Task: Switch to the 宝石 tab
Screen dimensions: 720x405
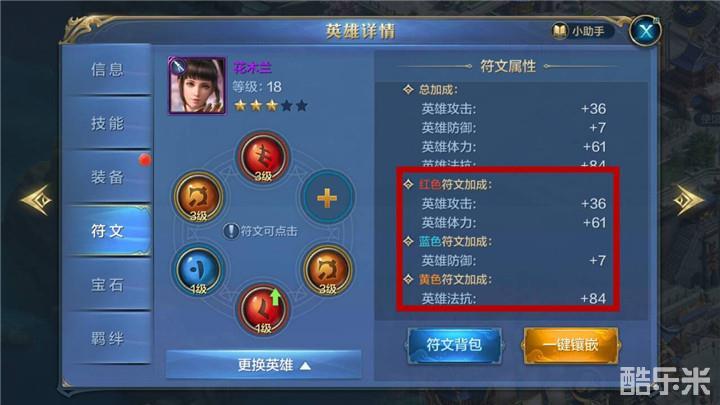Action: coord(107,285)
